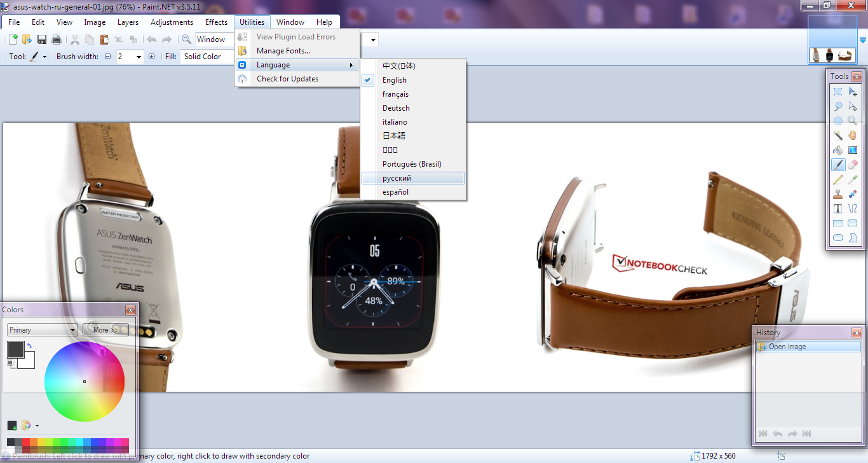
Task: Click the primary color swatch
Action: point(15,349)
